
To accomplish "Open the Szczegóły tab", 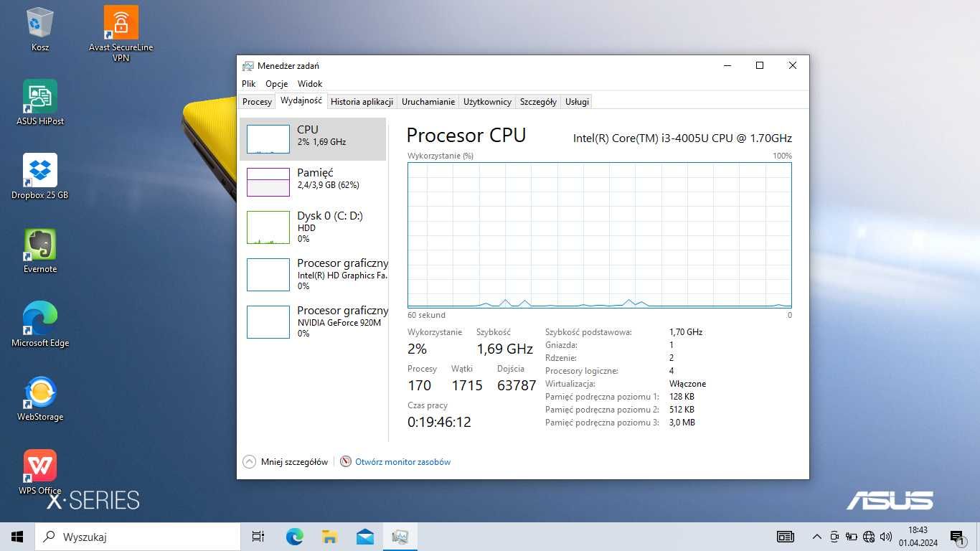I will [x=538, y=102].
